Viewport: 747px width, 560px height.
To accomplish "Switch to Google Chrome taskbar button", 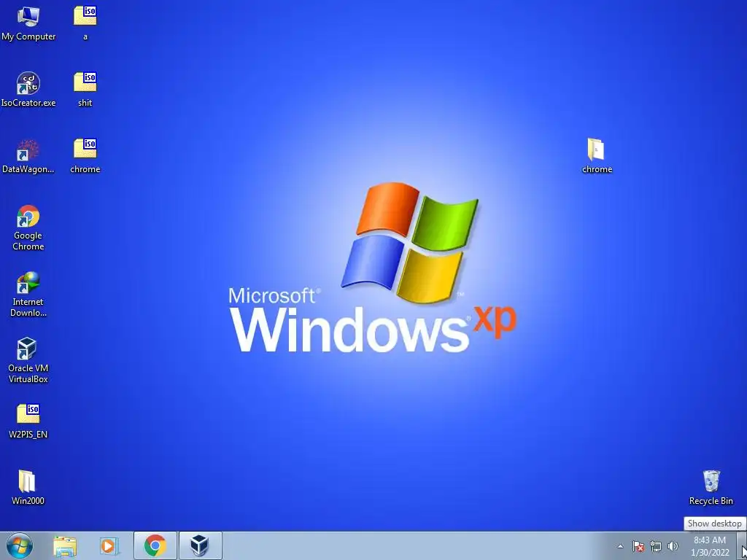I will pos(155,545).
